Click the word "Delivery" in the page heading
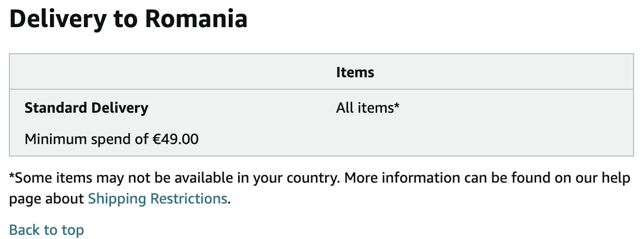The height and width of the screenshot is (239, 644). (58, 19)
